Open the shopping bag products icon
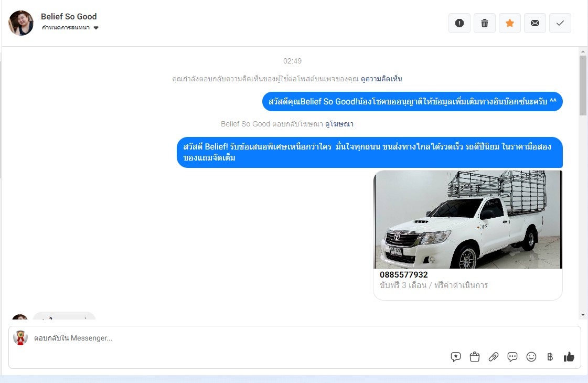588x383 pixels. click(475, 357)
